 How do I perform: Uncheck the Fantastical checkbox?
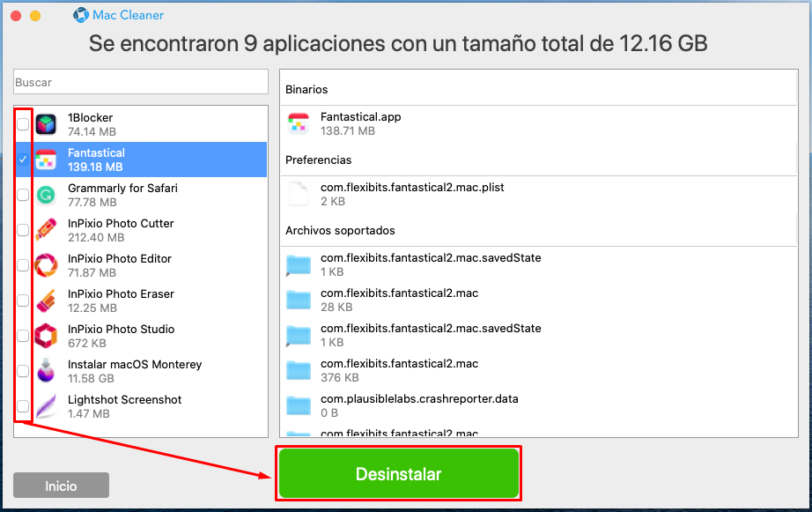(x=23, y=160)
